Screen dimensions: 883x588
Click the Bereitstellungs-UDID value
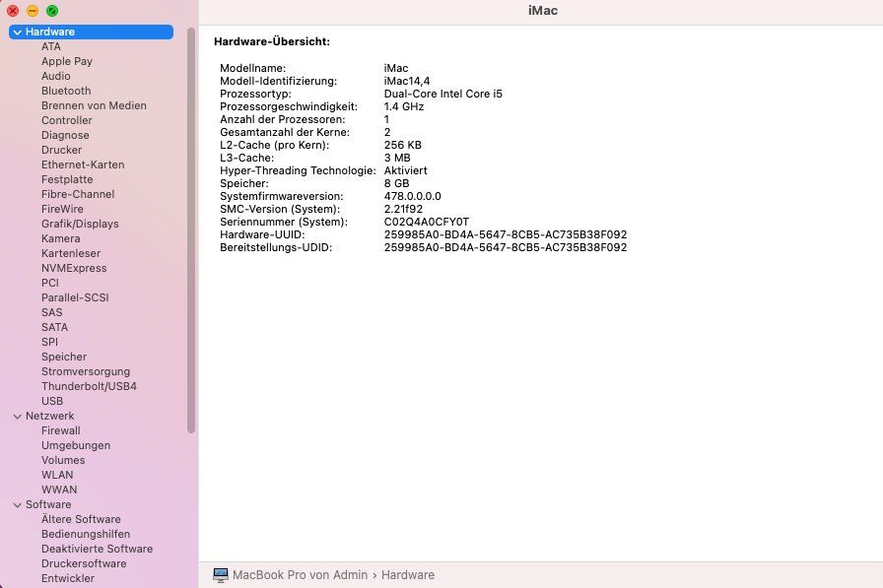click(x=506, y=247)
